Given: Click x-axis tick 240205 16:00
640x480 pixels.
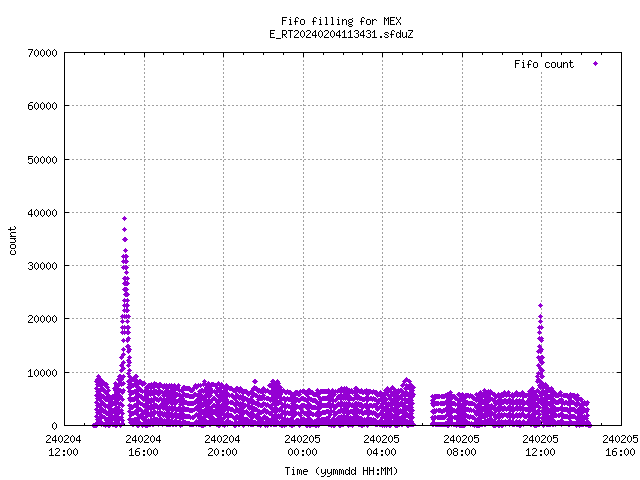Looking at the screenshot, I should point(620,446).
